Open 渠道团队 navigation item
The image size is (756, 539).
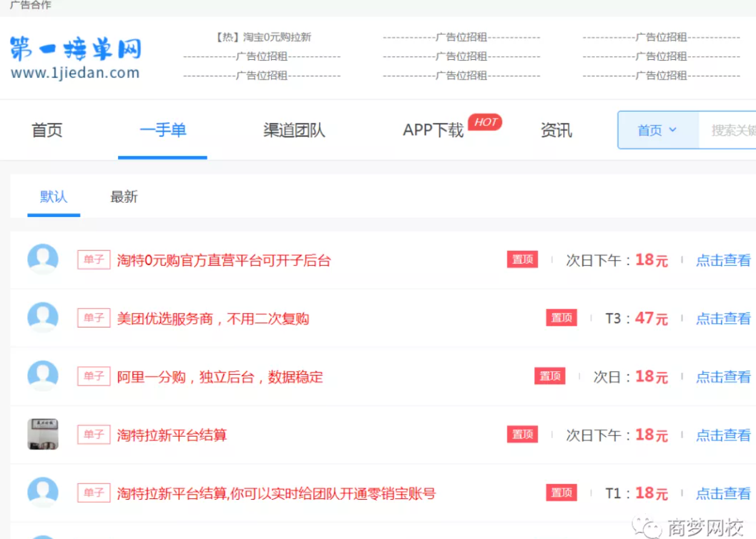click(x=294, y=130)
